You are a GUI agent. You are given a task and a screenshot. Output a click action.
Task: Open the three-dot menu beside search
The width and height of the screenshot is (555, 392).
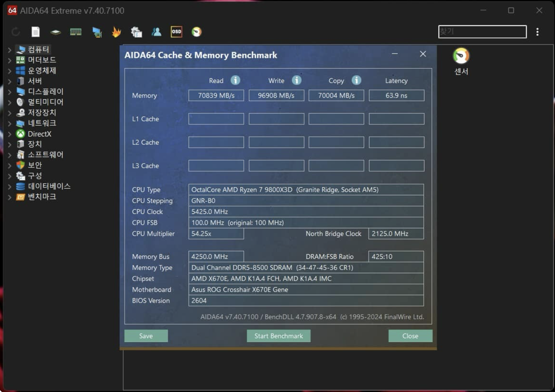tap(537, 32)
